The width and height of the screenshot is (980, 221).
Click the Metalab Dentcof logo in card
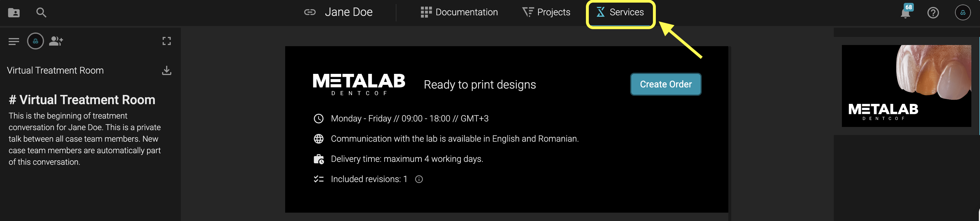point(359,84)
